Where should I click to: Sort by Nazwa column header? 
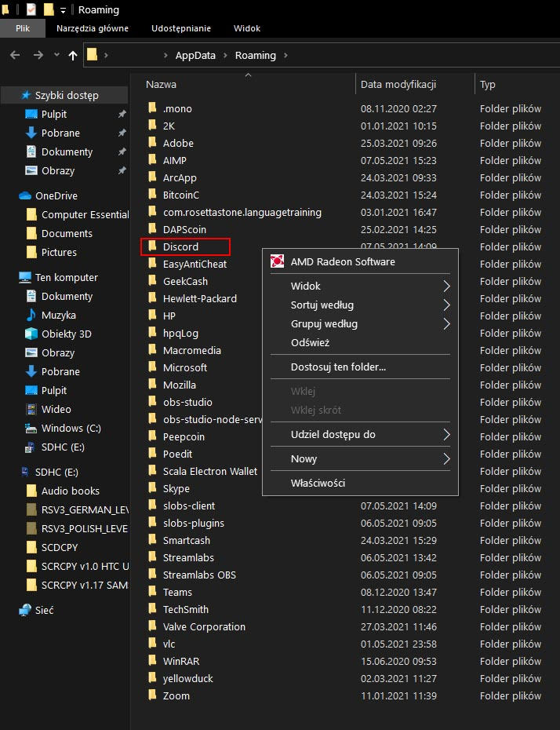pos(161,84)
